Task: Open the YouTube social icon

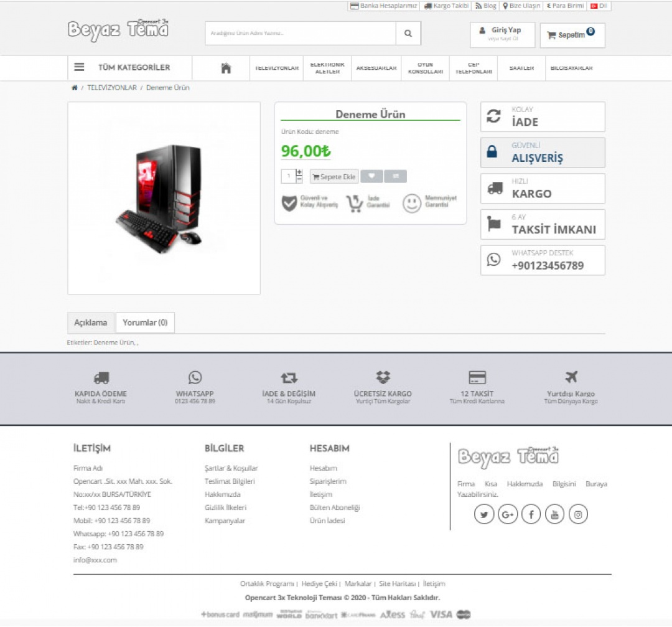Action: point(554,514)
